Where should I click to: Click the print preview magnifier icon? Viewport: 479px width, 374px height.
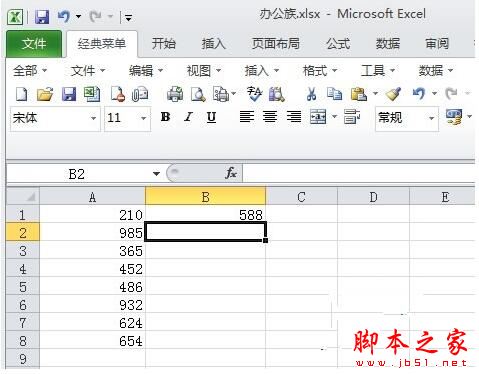click(x=198, y=94)
